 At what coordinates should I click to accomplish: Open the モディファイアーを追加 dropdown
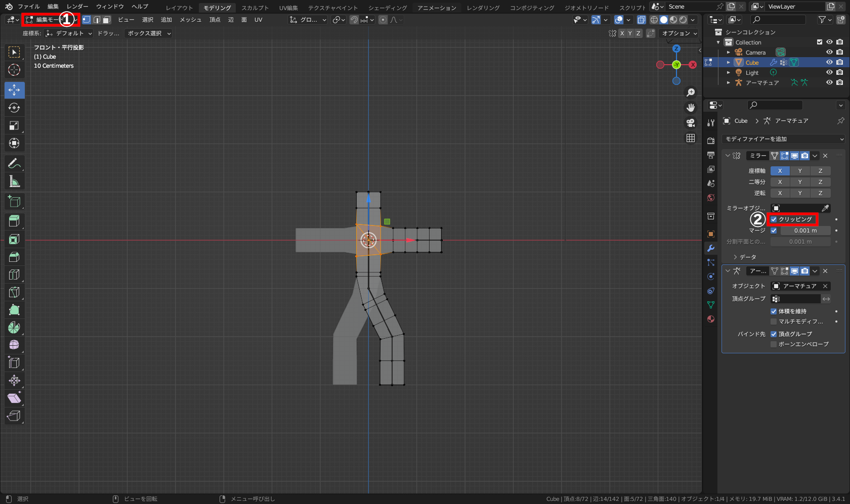click(x=784, y=139)
